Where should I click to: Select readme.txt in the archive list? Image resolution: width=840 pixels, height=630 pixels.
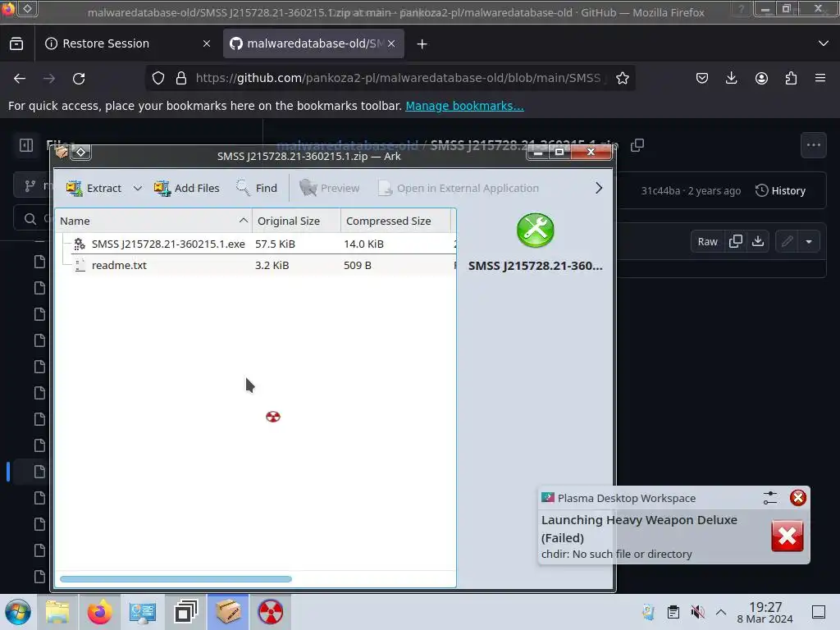pos(255,265)
